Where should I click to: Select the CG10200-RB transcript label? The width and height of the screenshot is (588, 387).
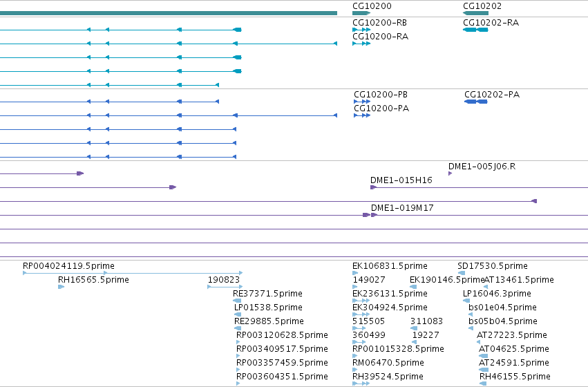click(379, 23)
